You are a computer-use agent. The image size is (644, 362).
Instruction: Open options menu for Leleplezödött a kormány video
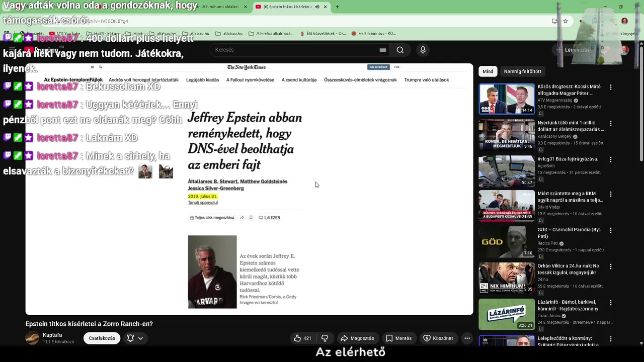(x=611, y=339)
